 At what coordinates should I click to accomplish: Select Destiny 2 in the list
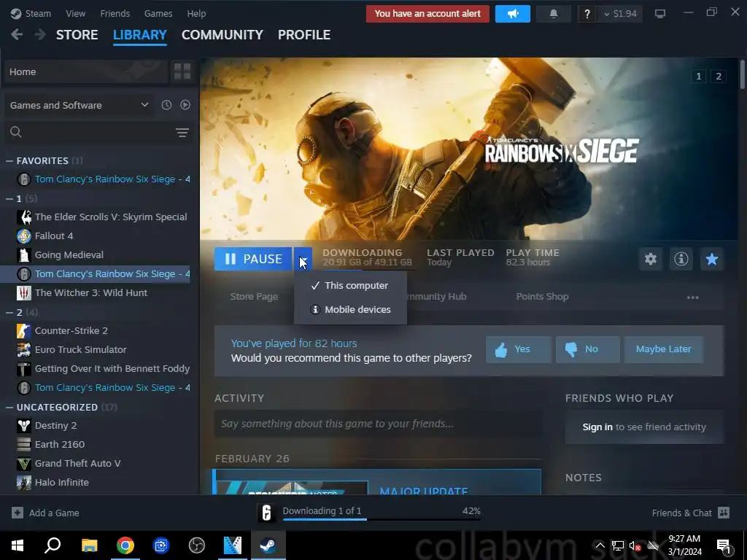coord(102,425)
